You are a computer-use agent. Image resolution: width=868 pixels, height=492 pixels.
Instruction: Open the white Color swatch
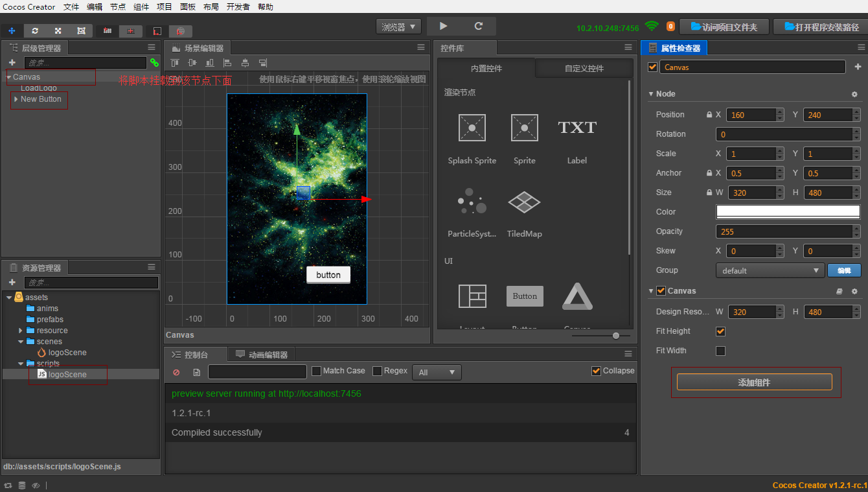tap(788, 212)
